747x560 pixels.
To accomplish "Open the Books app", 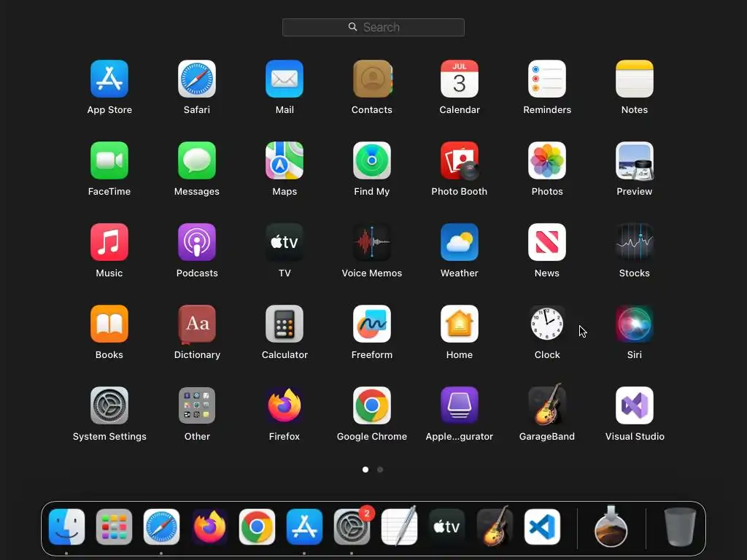I will pyautogui.click(x=109, y=324).
